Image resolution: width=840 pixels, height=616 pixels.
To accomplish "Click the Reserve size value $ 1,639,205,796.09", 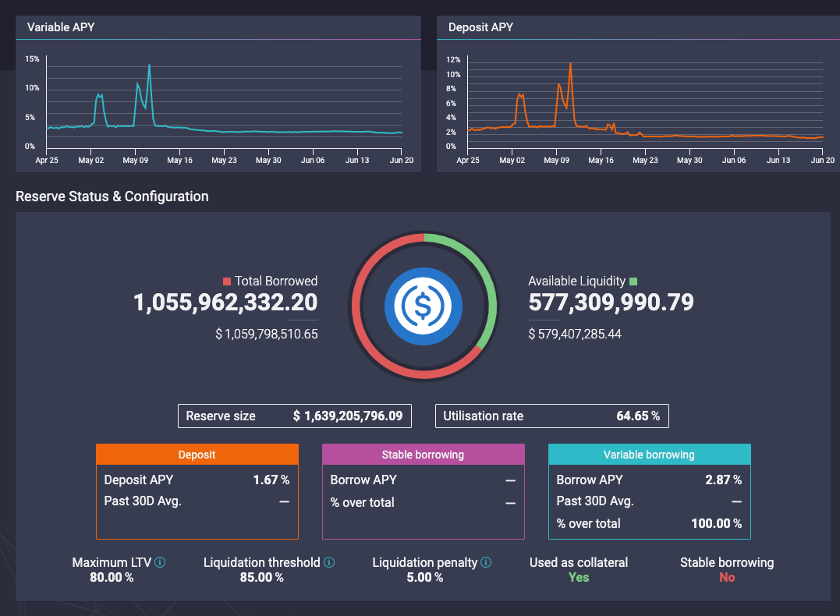I will [348, 416].
